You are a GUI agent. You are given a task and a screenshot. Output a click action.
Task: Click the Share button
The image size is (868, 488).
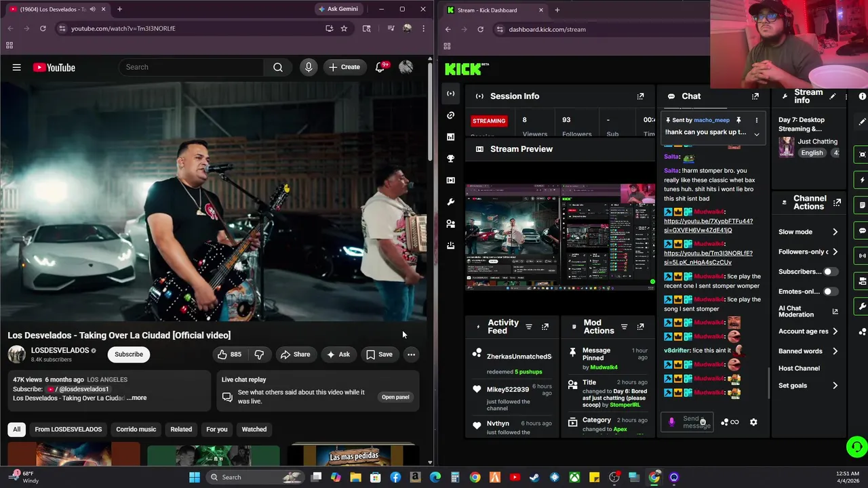tap(295, 354)
